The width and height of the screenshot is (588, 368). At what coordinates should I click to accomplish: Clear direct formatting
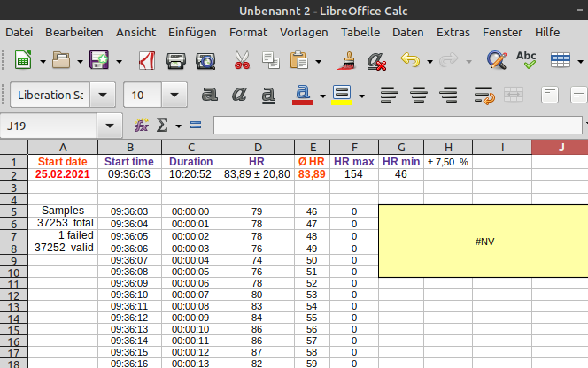click(376, 61)
